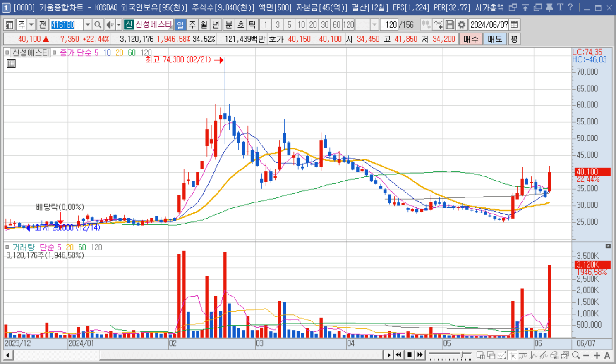Open chart settings gear icon

point(462,25)
